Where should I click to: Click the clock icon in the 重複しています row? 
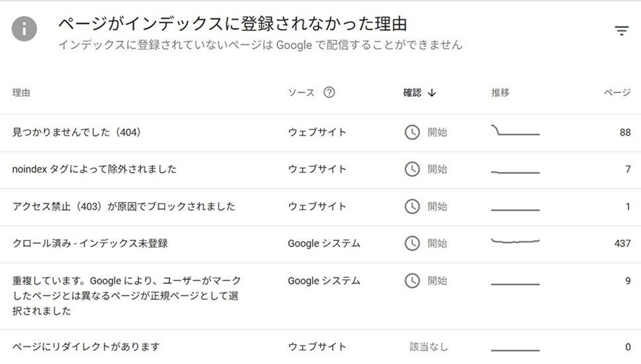(412, 281)
